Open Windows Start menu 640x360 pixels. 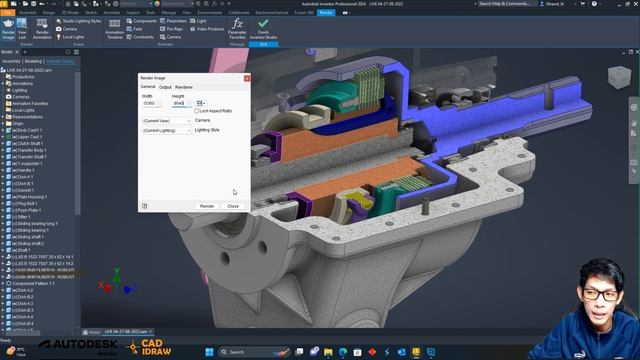(209, 352)
